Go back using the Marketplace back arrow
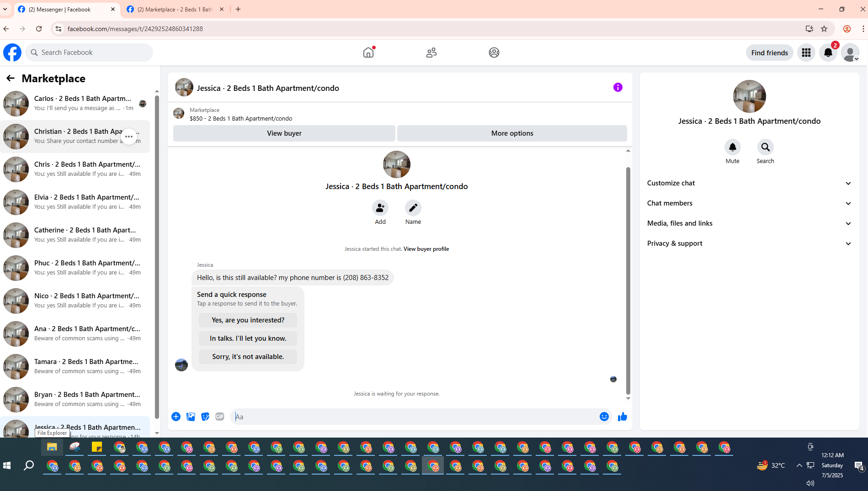This screenshot has width=868, height=491. [11, 78]
